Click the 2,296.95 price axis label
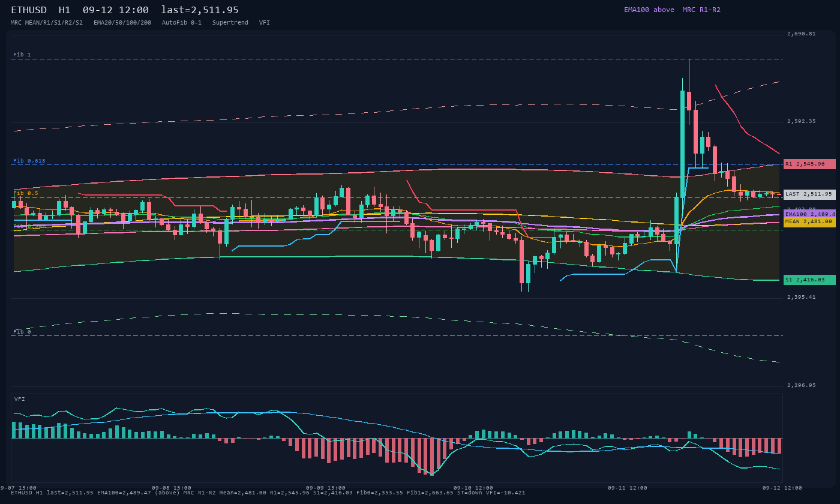 coord(801,385)
